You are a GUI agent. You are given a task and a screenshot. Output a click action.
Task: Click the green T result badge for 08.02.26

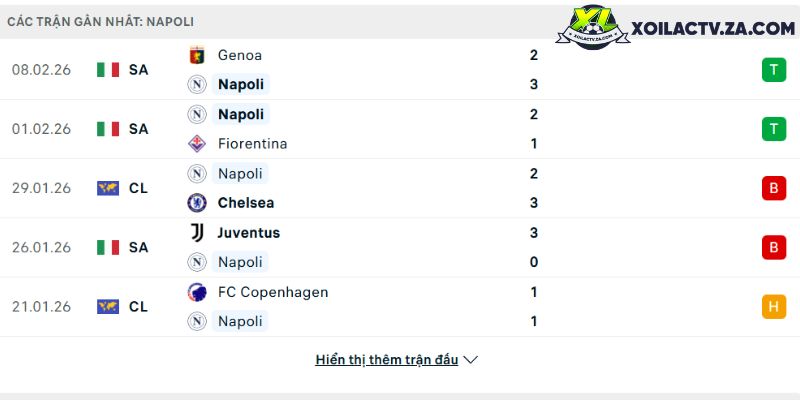point(773,70)
